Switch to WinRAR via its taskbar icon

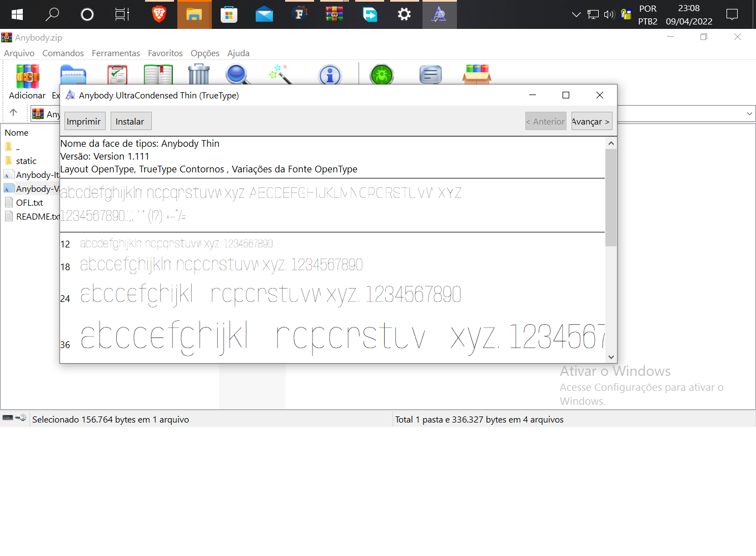pyautogui.click(x=334, y=14)
